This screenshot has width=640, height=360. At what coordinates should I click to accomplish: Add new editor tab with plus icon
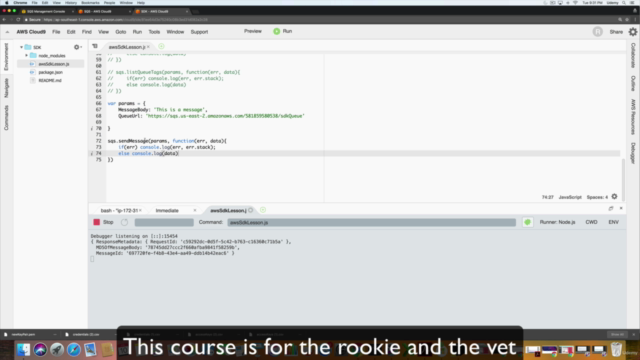coord(161,47)
